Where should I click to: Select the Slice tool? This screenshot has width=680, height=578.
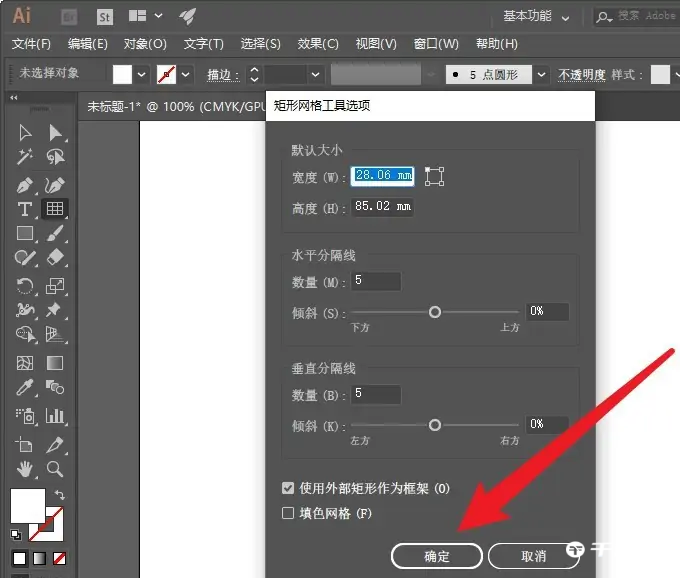tap(55, 445)
